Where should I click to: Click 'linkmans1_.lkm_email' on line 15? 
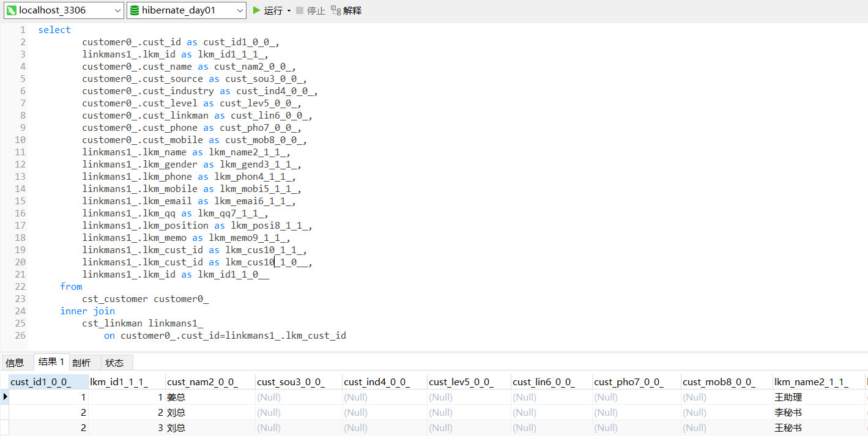coord(137,201)
